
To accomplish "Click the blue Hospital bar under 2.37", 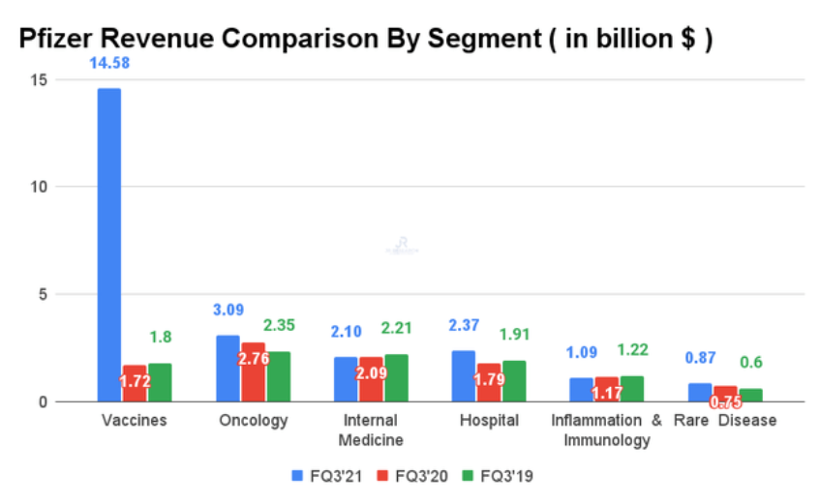I will (x=464, y=376).
